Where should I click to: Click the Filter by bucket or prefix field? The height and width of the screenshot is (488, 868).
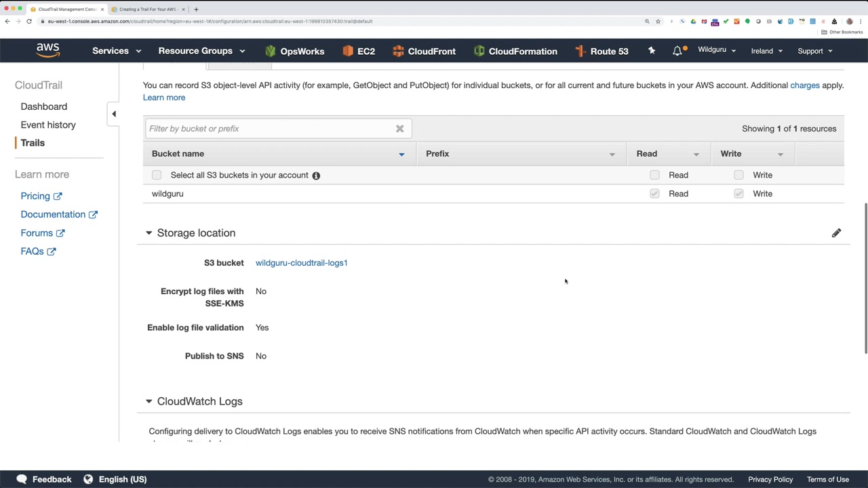click(271, 129)
